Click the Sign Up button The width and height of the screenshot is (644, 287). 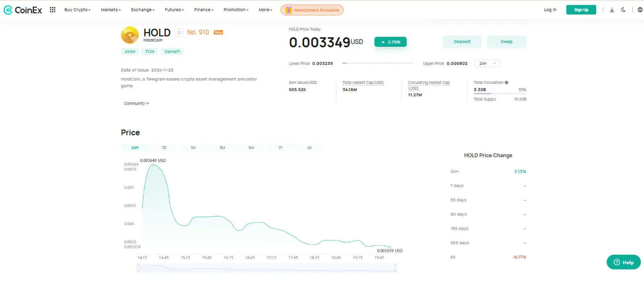581,10
